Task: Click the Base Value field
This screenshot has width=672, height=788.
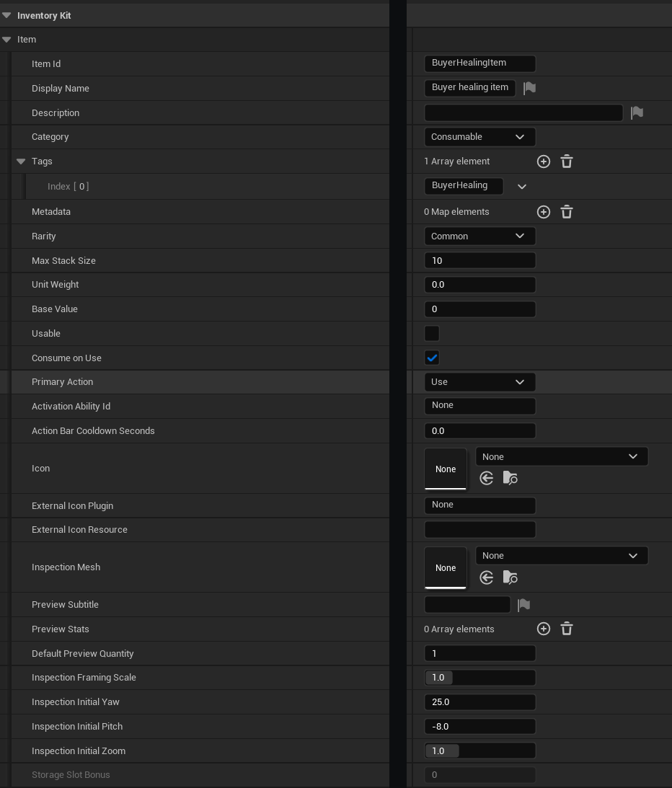Action: coord(479,309)
